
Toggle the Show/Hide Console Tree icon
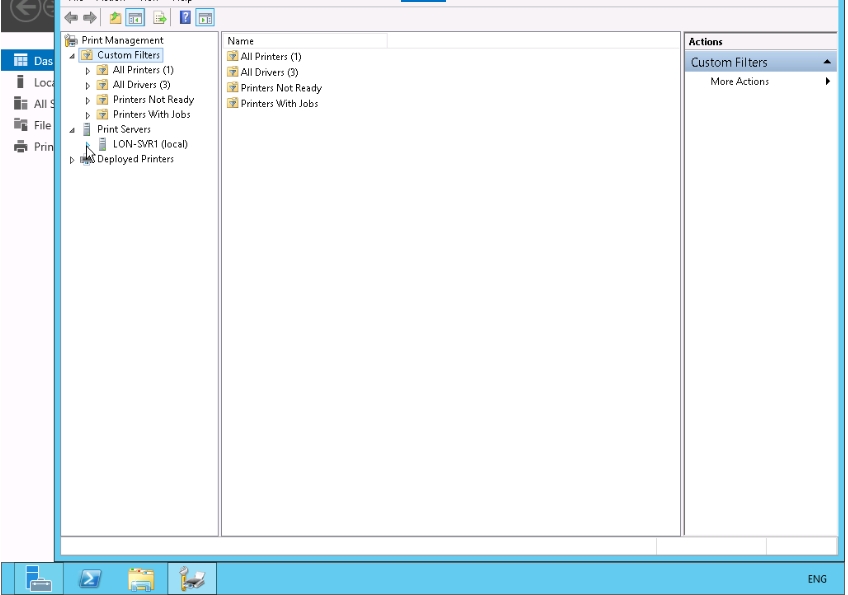(135, 18)
